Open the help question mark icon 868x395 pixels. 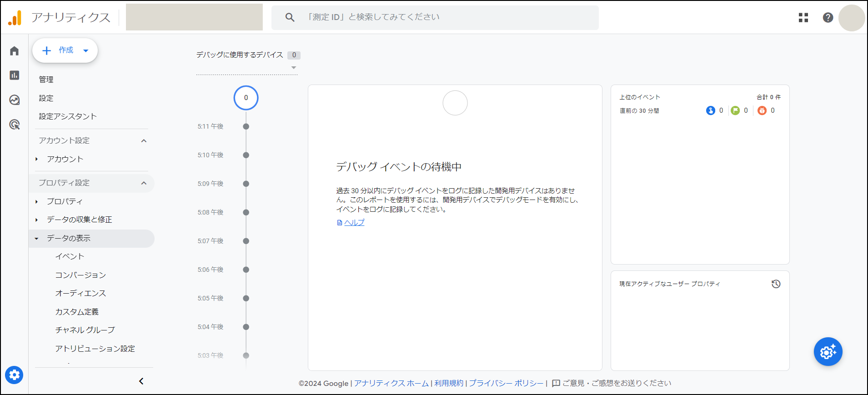pos(828,17)
